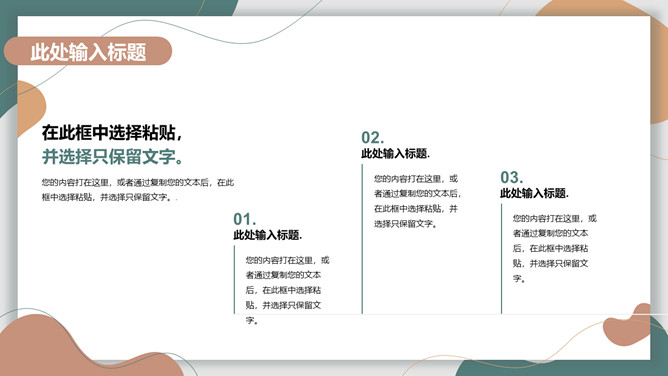
Task: Select the 03. number label
Action: pos(512,177)
